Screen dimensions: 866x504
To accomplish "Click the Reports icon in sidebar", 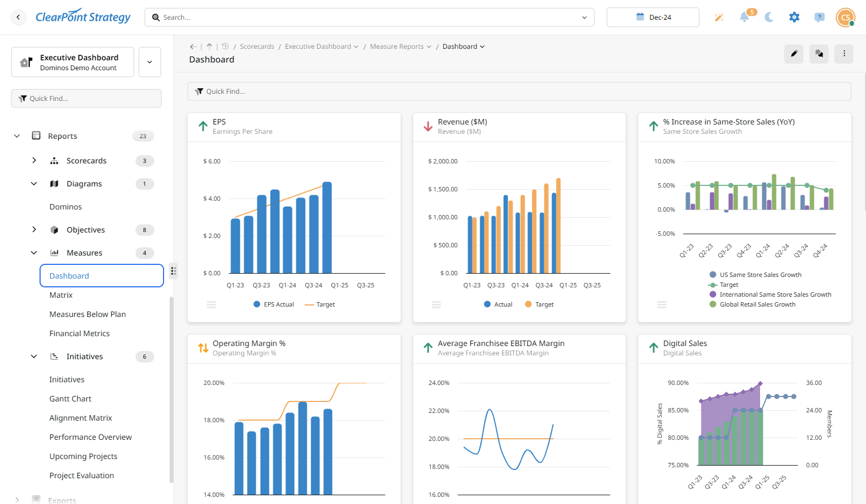I will (x=36, y=135).
